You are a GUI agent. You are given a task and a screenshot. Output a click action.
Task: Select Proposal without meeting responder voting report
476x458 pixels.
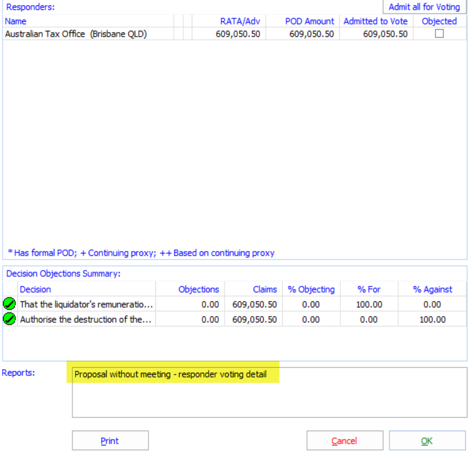(171, 374)
